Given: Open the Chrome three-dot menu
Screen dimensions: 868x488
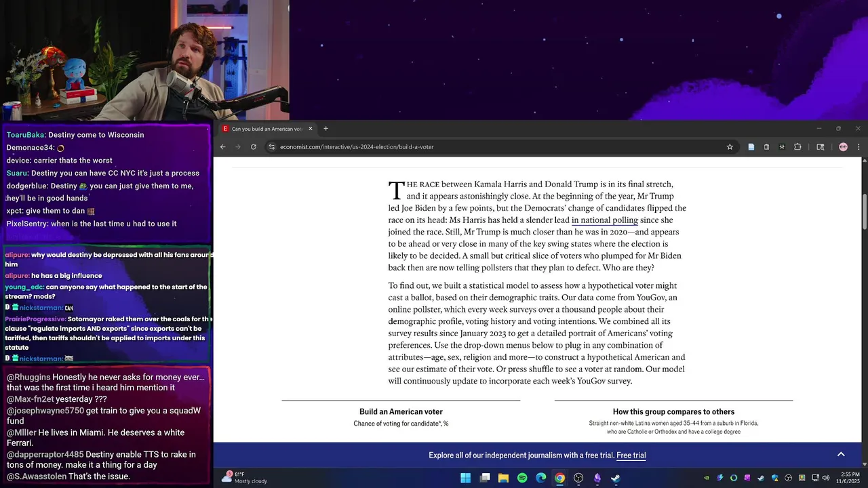Looking at the screenshot, I should 859,147.
